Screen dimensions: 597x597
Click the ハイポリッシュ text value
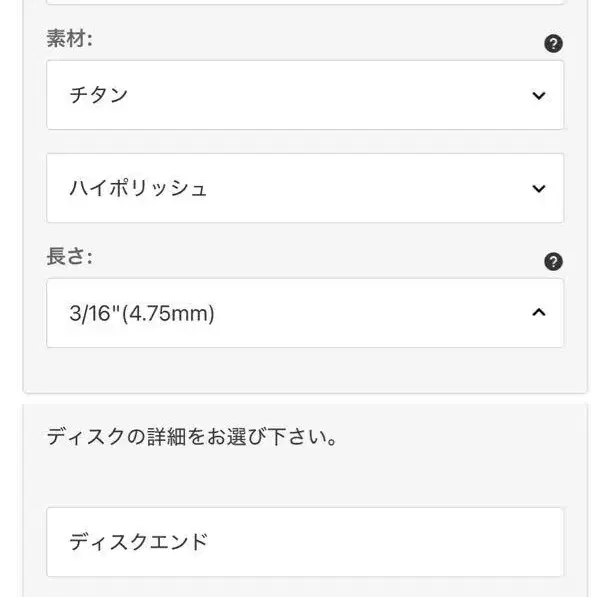pyautogui.click(x=138, y=188)
